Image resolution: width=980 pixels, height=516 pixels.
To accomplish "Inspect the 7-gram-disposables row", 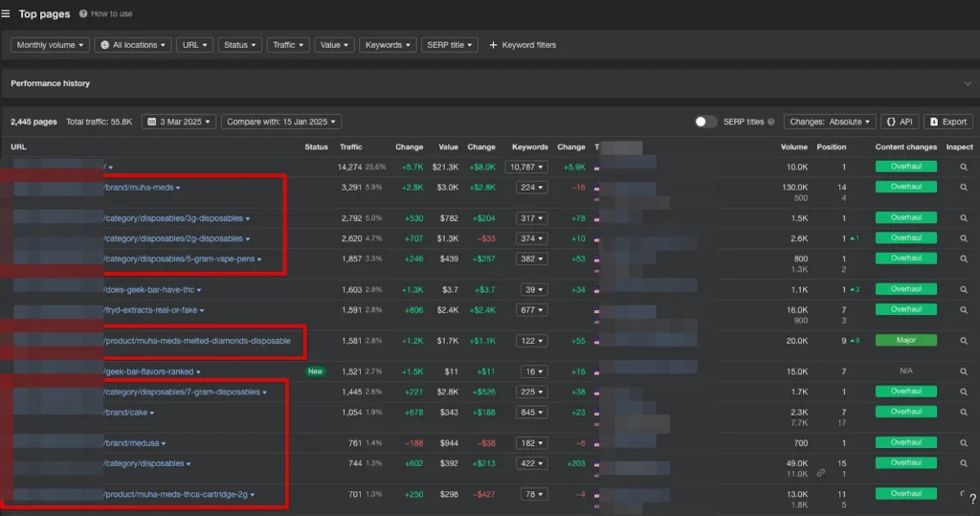I will 964,393.
